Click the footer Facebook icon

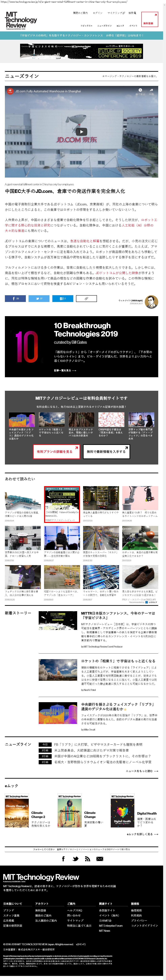coord(63,859)
